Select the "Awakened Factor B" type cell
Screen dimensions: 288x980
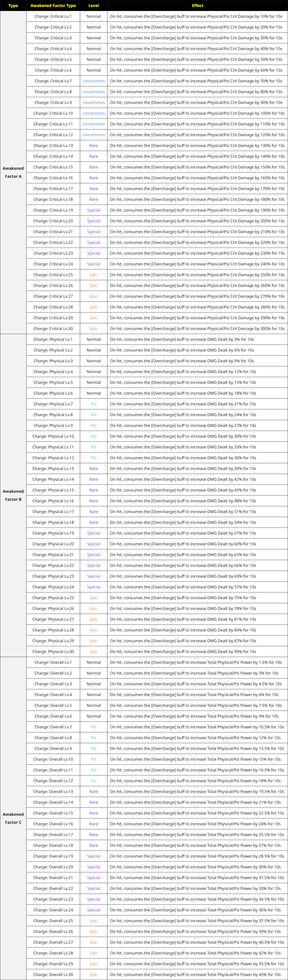click(x=13, y=495)
